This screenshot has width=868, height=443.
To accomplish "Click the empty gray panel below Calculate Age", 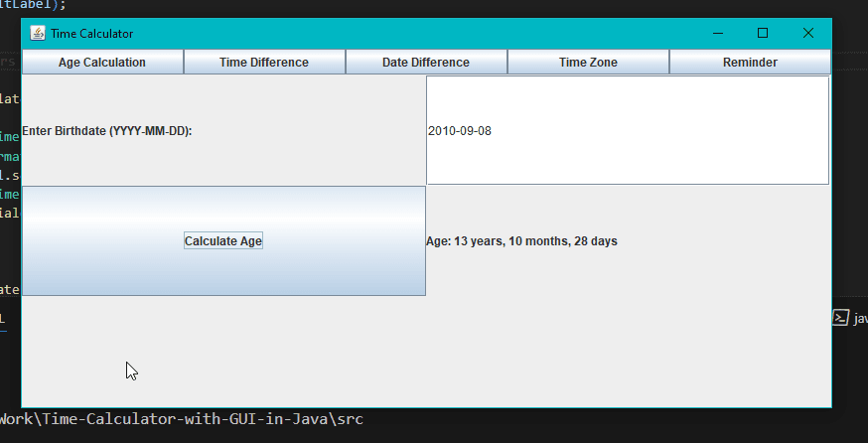I will pos(223,351).
